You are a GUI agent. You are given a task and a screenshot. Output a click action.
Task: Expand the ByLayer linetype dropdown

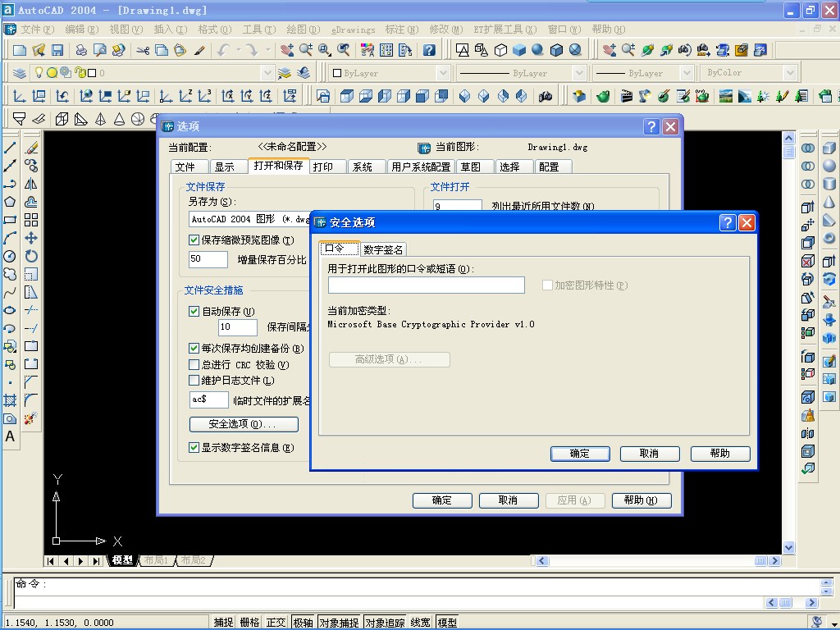(x=578, y=73)
